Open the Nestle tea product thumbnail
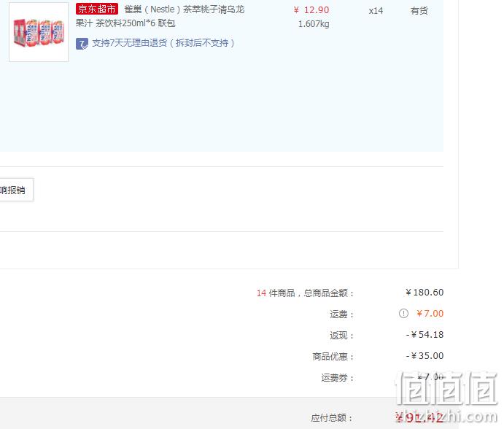The height and width of the screenshot is (429, 504). [39, 32]
